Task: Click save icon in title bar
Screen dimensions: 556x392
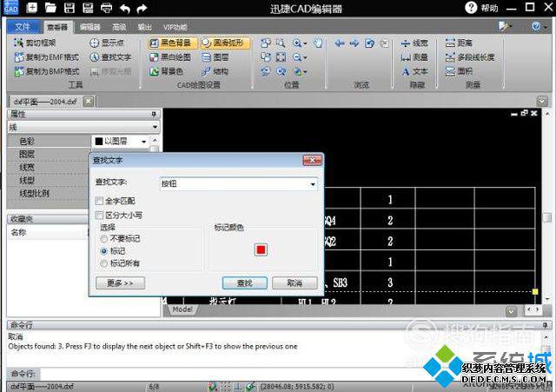Action: [x=69, y=8]
